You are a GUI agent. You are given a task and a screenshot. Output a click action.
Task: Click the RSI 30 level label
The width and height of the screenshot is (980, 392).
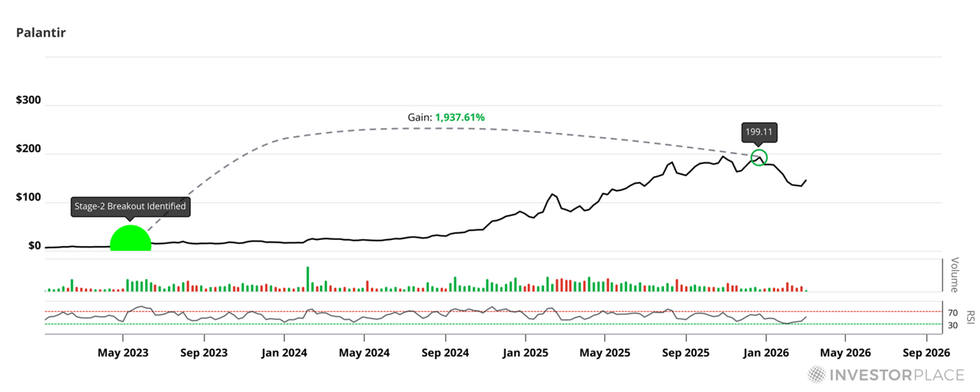pos(953,325)
